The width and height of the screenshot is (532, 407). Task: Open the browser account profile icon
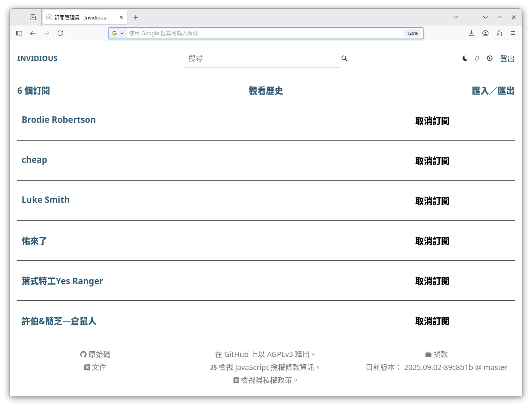[485, 33]
